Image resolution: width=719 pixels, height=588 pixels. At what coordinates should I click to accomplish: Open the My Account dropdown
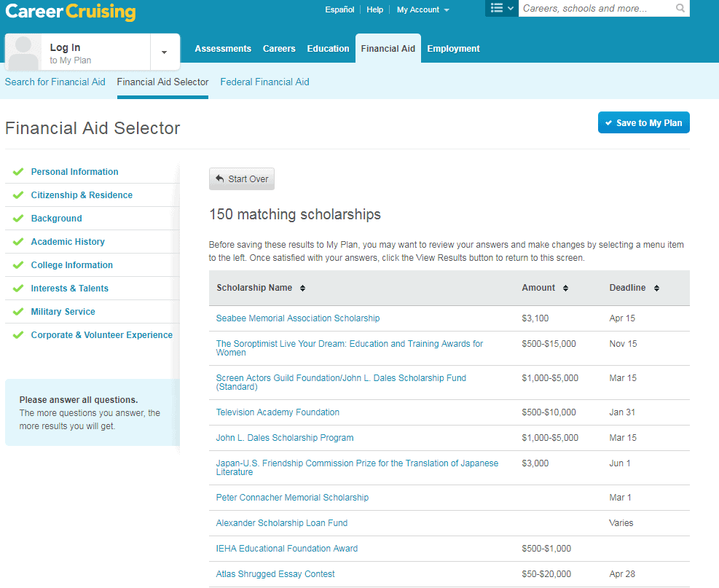pos(423,9)
